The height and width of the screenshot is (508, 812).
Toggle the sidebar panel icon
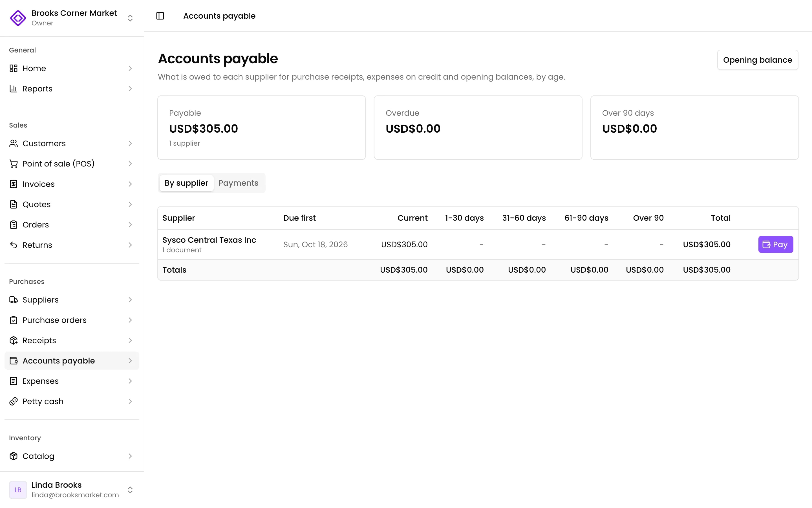click(x=160, y=16)
